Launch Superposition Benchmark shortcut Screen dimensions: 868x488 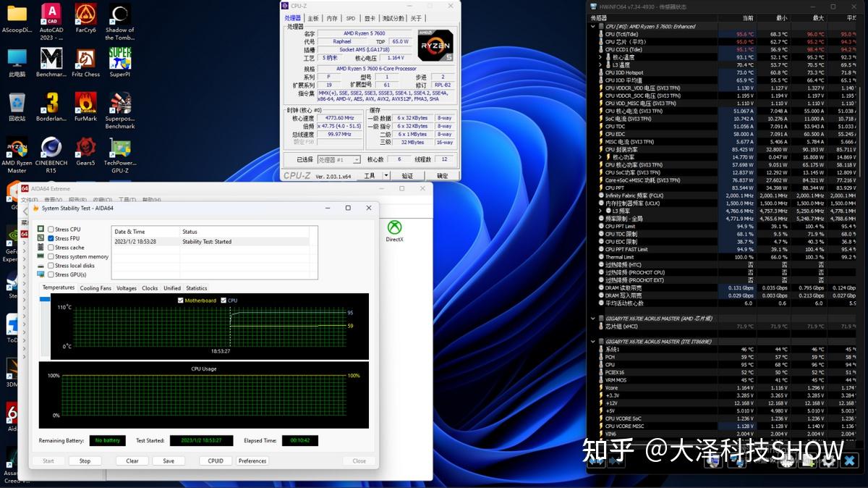tap(120, 111)
